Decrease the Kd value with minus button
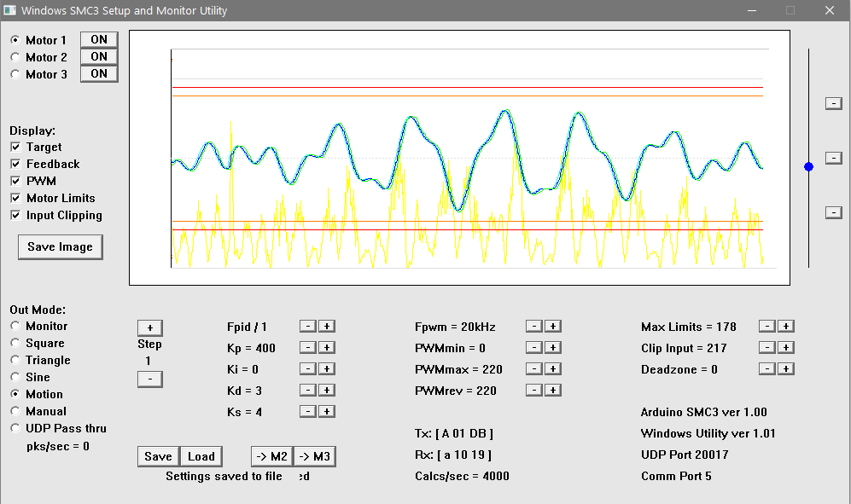The height and width of the screenshot is (504, 851). point(308,391)
